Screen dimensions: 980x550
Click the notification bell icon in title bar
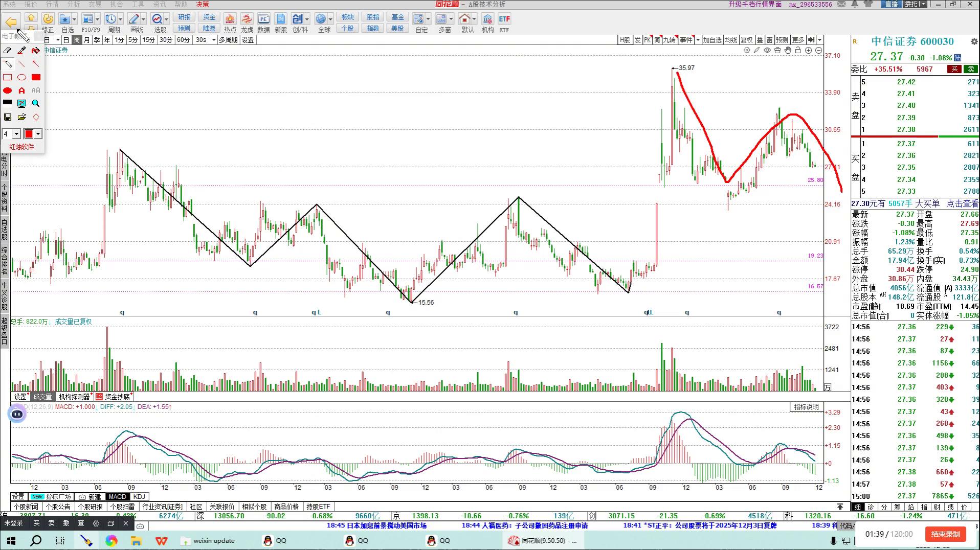855,4
